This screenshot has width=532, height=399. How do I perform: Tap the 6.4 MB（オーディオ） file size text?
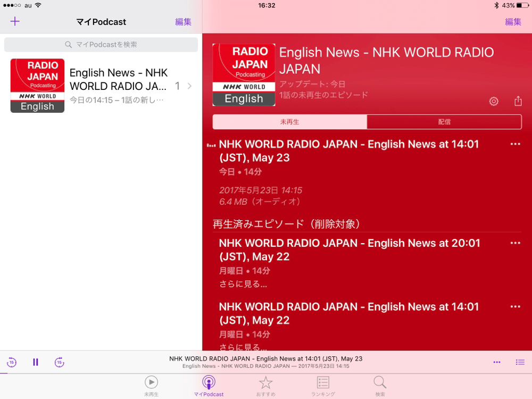point(260,202)
